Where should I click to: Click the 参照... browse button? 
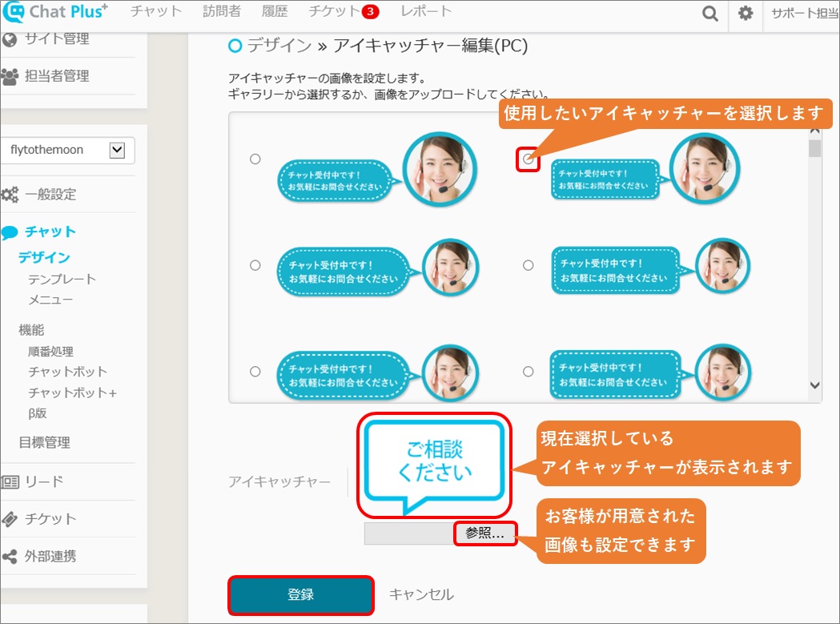click(x=484, y=533)
